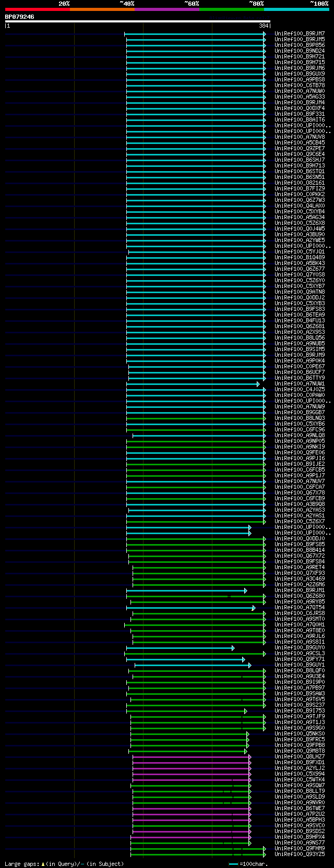The height and width of the screenshot is (868, 334).
Task: Follow the UniRef100_A2X9S3 link
Action: (x=300, y=332)
